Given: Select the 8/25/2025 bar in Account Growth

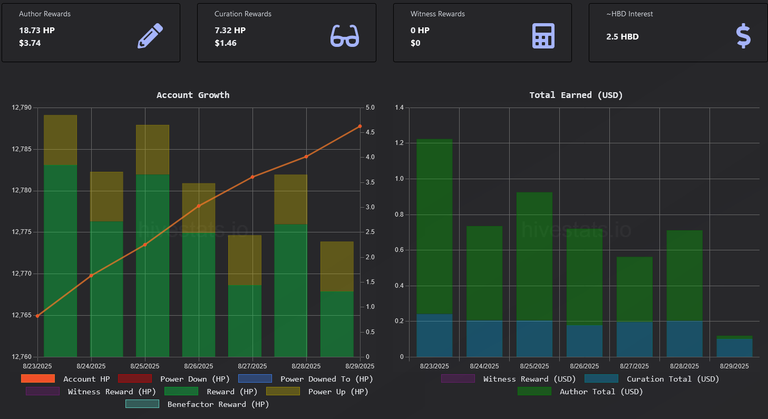Looking at the screenshot, I should tap(152, 241).
